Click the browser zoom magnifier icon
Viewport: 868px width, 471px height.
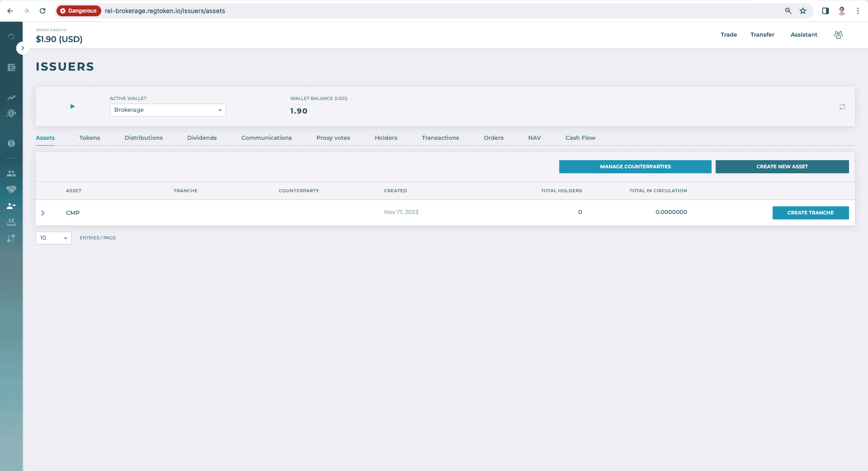pyautogui.click(x=788, y=11)
